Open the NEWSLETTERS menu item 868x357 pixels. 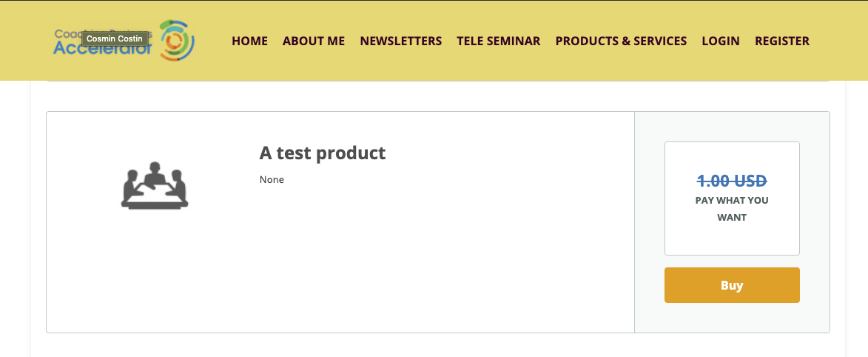point(400,41)
